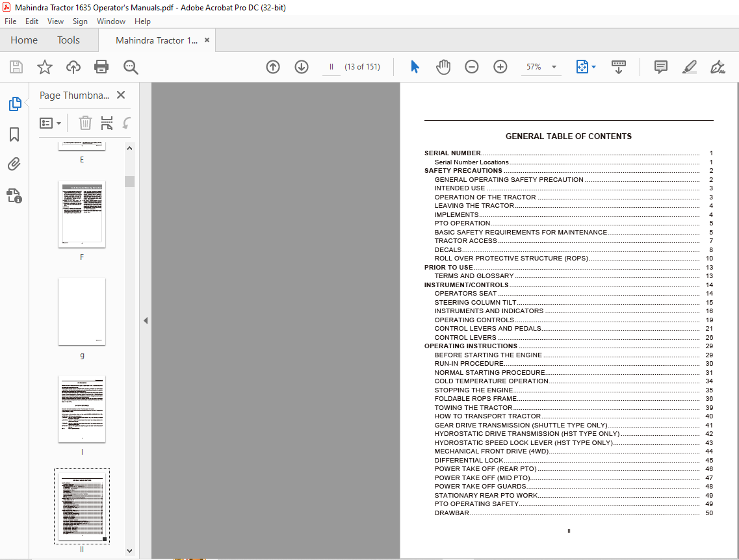Enable scrolling mode icon
The width and height of the screenshot is (739, 560).
click(x=618, y=67)
